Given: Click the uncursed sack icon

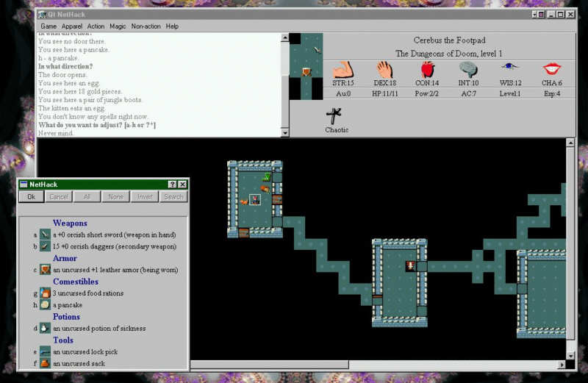Looking at the screenshot, I should pyautogui.click(x=45, y=363).
